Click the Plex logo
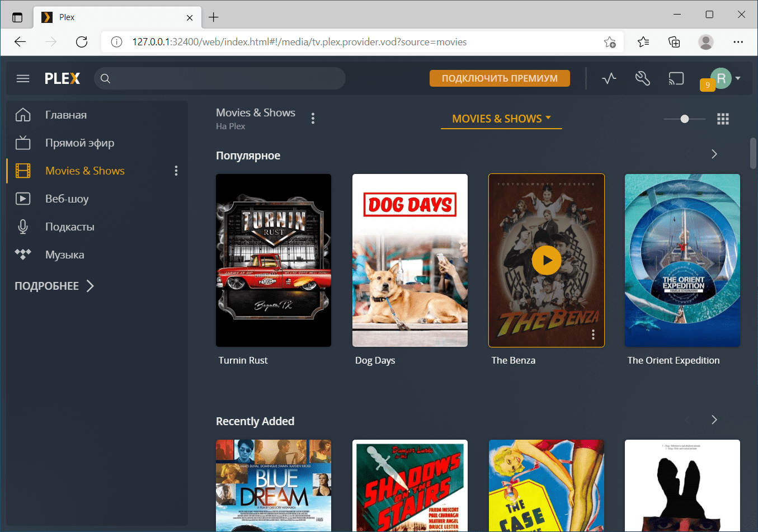758x532 pixels. (63, 78)
